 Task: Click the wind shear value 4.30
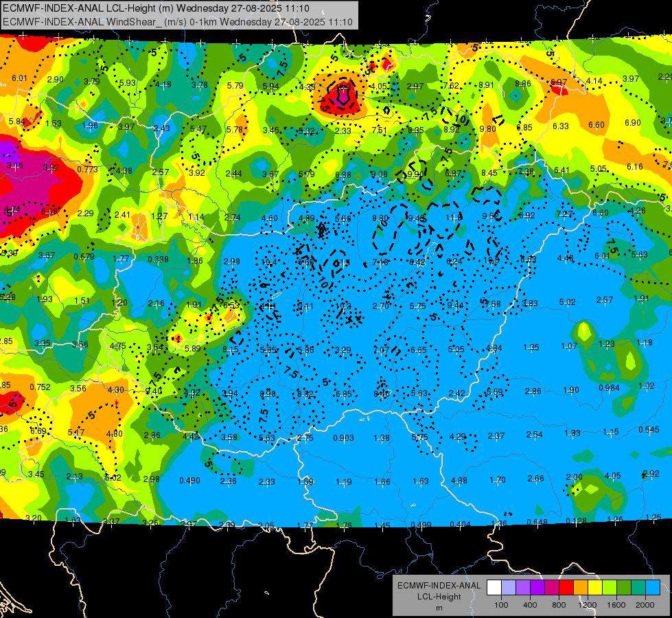(x=116, y=390)
